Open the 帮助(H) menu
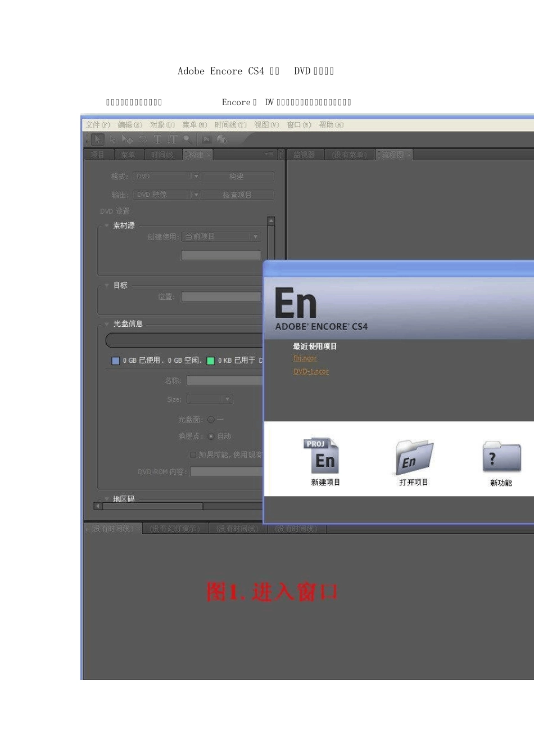Screen dimensions: 534x756 coord(331,125)
